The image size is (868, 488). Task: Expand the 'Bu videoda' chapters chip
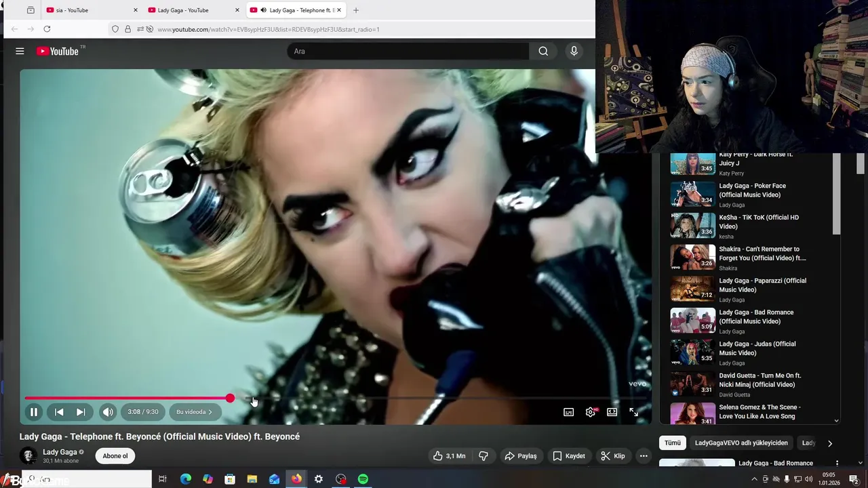194,411
